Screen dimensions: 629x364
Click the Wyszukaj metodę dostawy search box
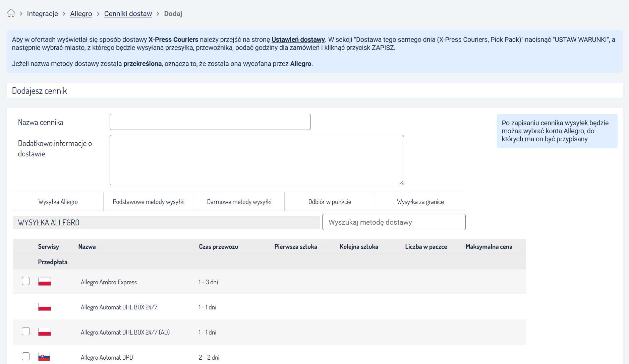394,222
